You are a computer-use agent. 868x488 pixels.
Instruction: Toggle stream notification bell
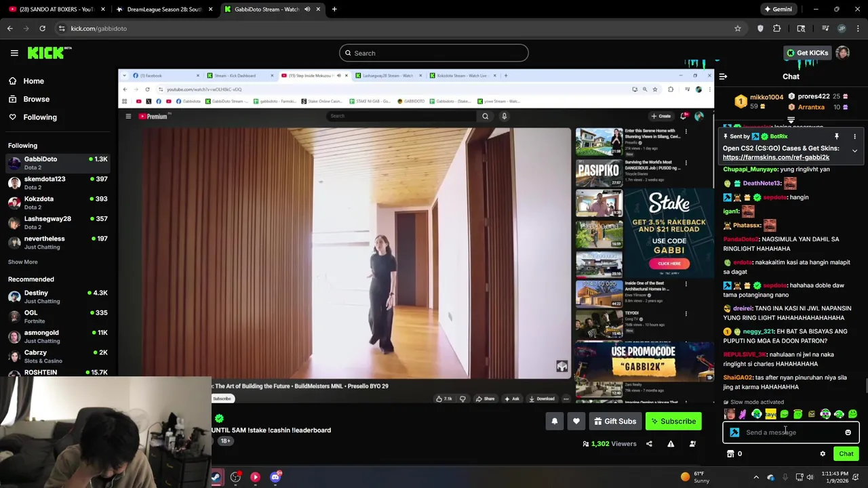click(554, 422)
